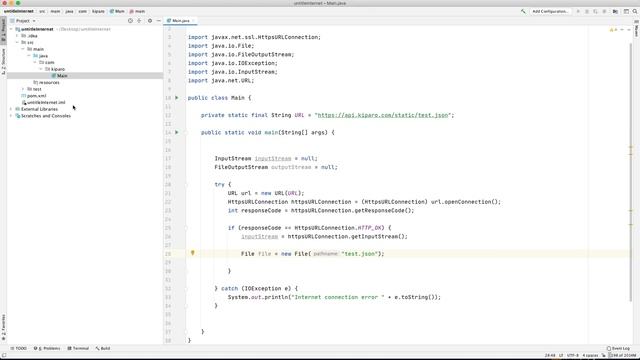The width and height of the screenshot is (640, 360).
Task: Click tool window quick access icon in status bar
Action: click(x=4, y=356)
